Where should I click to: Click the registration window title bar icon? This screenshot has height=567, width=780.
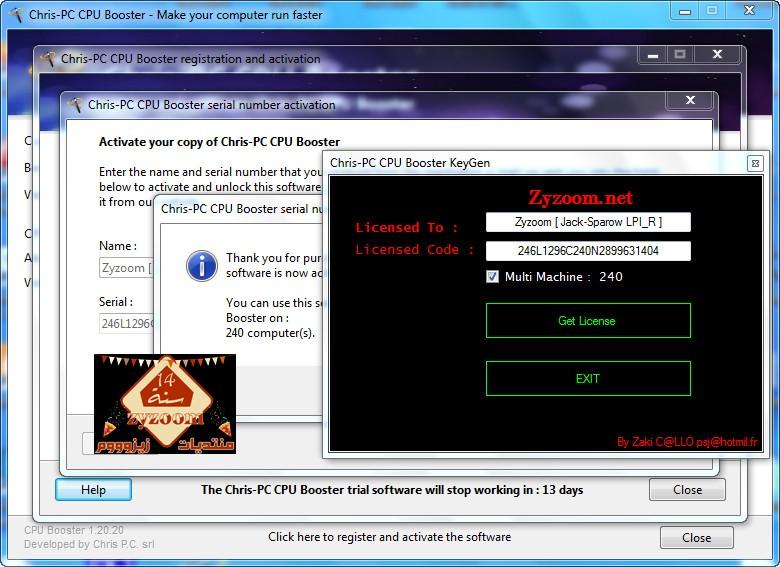pyautogui.click(x=48, y=59)
